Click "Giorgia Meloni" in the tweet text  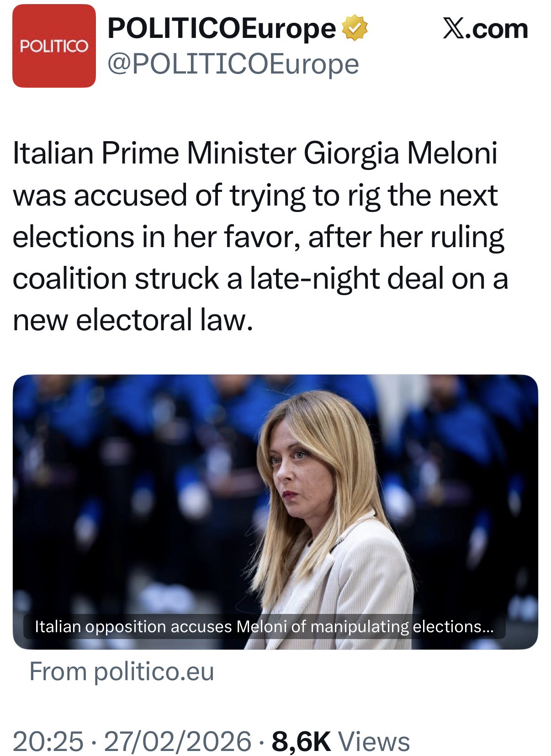(400, 153)
